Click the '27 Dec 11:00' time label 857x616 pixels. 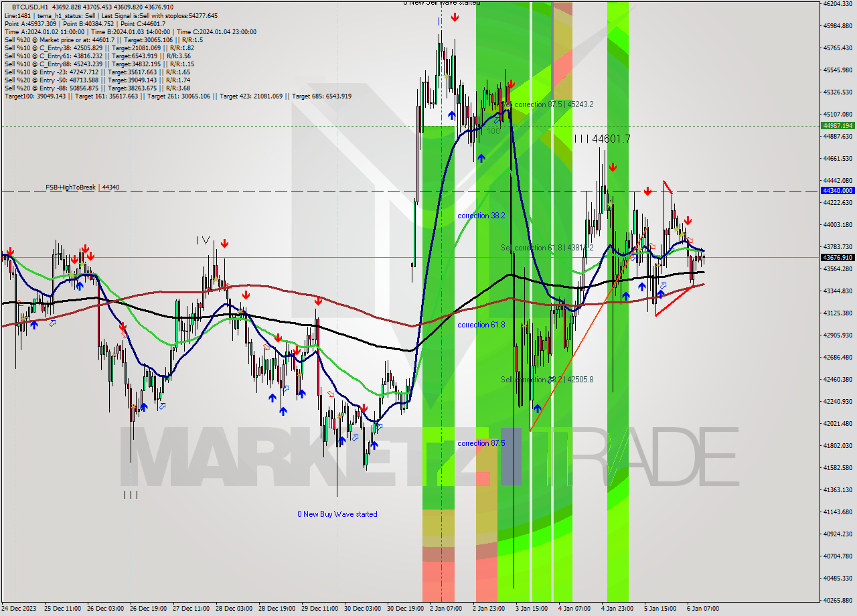(x=190, y=609)
